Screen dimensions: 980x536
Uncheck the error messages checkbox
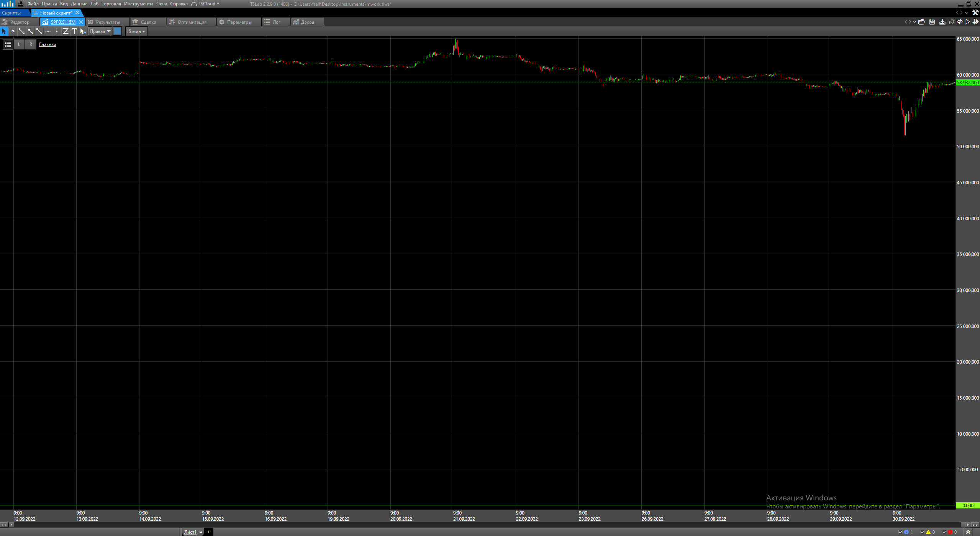[x=944, y=532]
